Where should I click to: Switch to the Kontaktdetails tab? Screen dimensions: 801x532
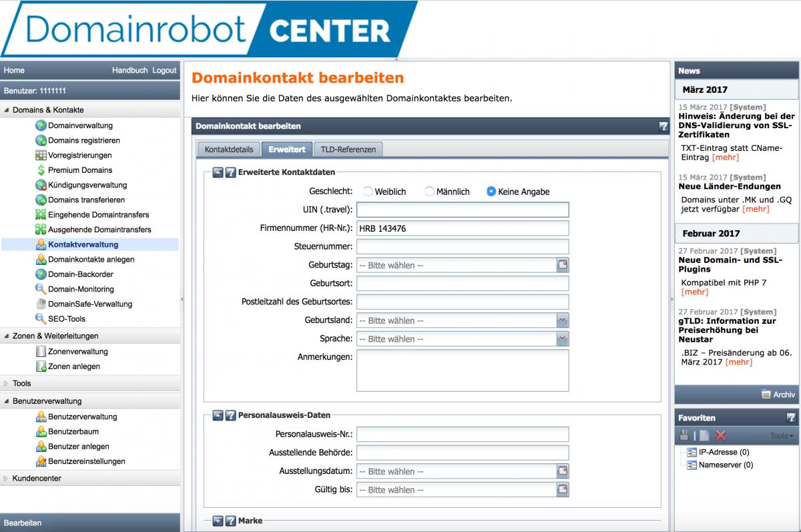click(229, 150)
